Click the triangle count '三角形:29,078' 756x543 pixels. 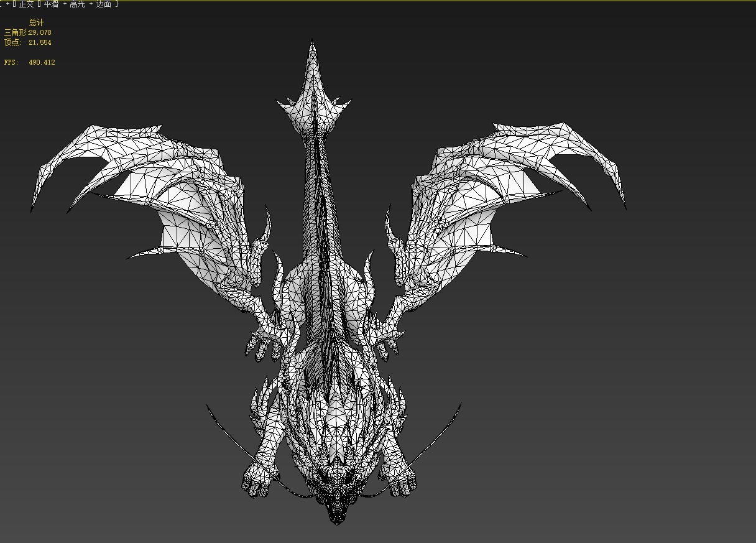pyautogui.click(x=28, y=32)
